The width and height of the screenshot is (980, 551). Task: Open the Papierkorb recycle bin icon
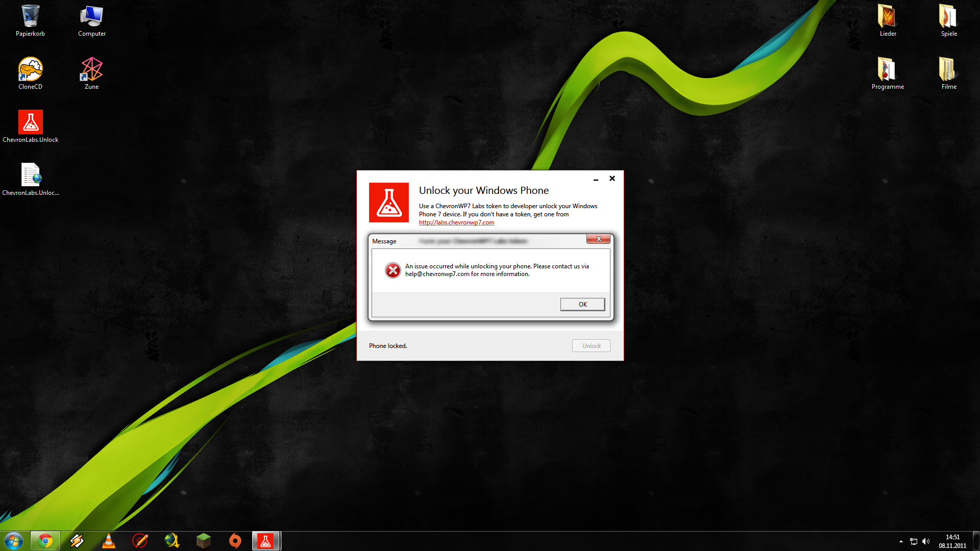[30, 20]
